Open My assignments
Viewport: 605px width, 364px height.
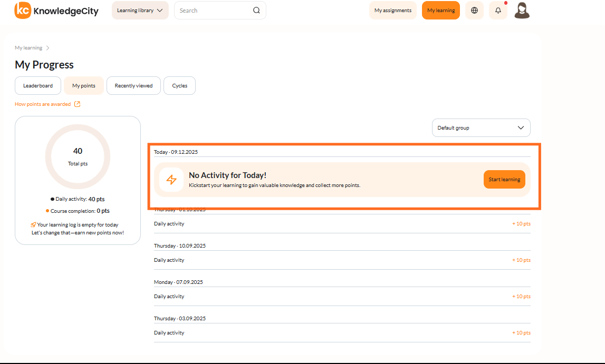coord(393,11)
